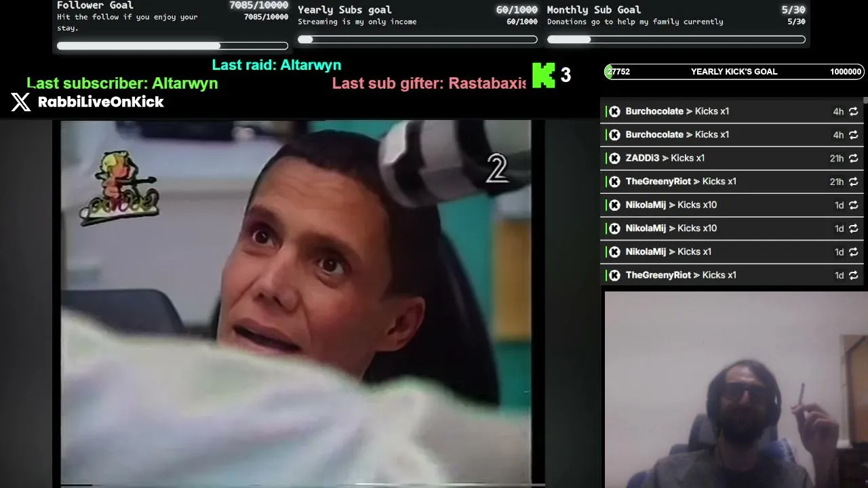
Task: Click the 1d timestamp on NikolaMij Kicks x1 row
Action: point(839,252)
